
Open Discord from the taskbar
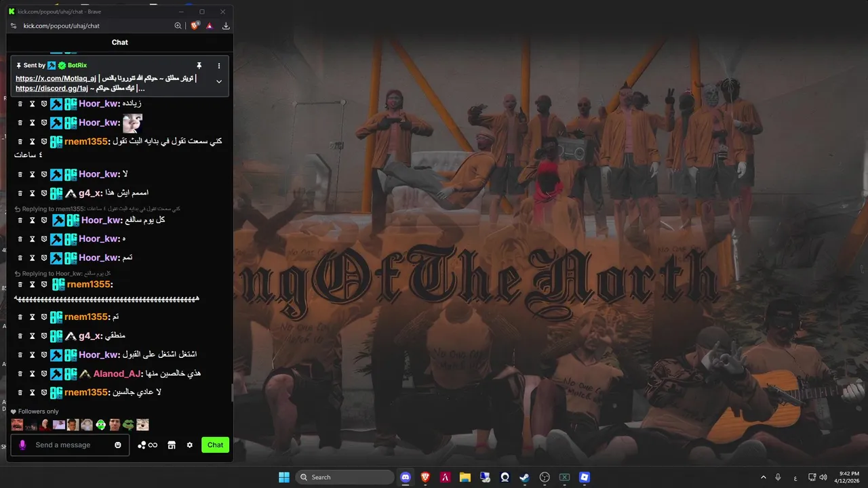pos(406,477)
